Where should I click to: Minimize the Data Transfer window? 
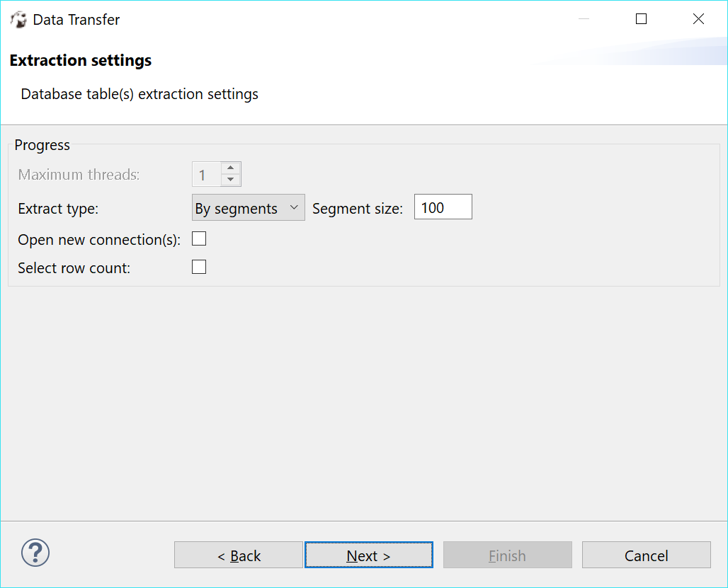pos(584,19)
